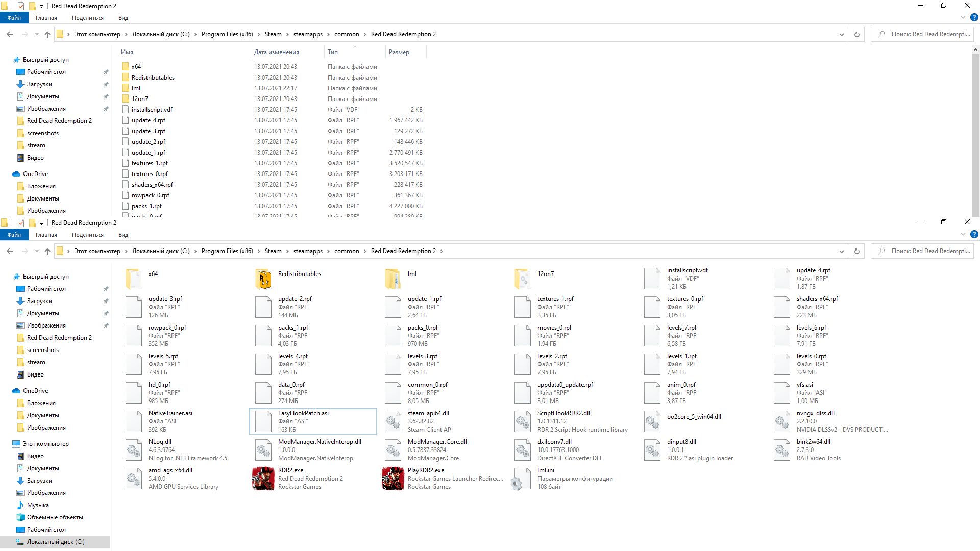Open the Redistributables folder icon in lower window
The height and width of the screenshot is (551, 980).
click(263, 279)
